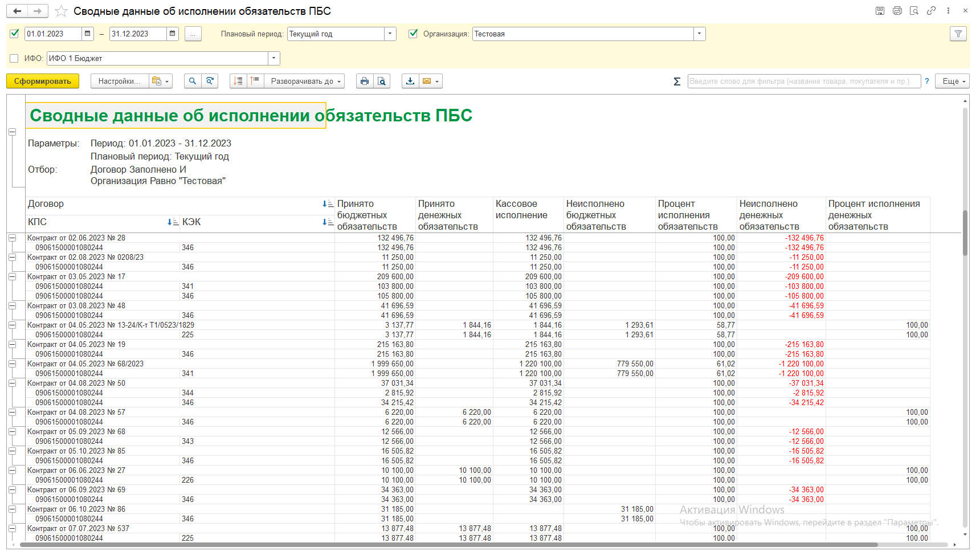Select red value -209 600,00
The image size is (980, 555).
tap(804, 277)
